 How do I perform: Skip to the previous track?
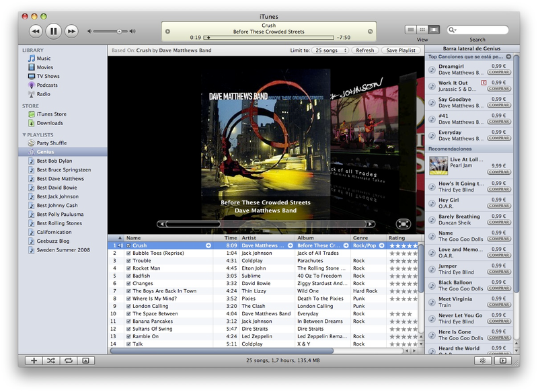36,31
